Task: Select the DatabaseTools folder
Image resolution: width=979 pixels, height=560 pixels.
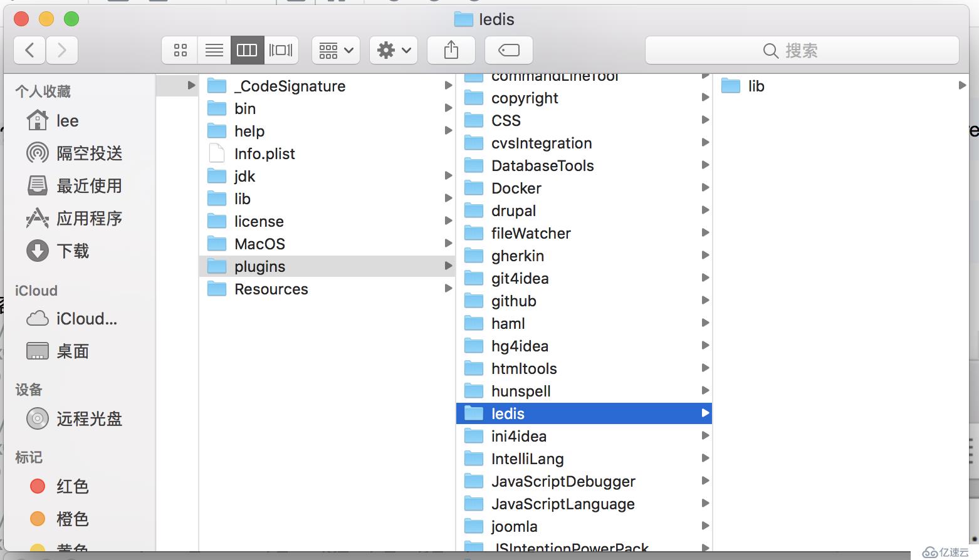Action: coord(584,165)
